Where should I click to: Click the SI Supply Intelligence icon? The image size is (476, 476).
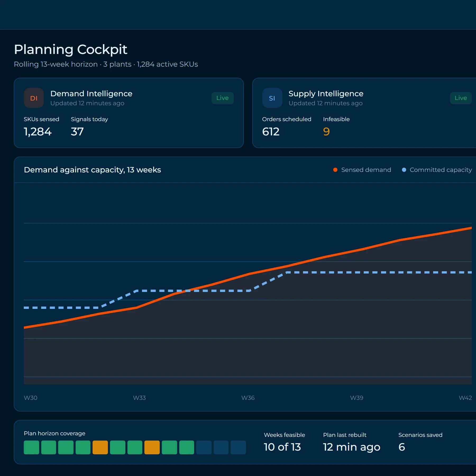point(272,98)
